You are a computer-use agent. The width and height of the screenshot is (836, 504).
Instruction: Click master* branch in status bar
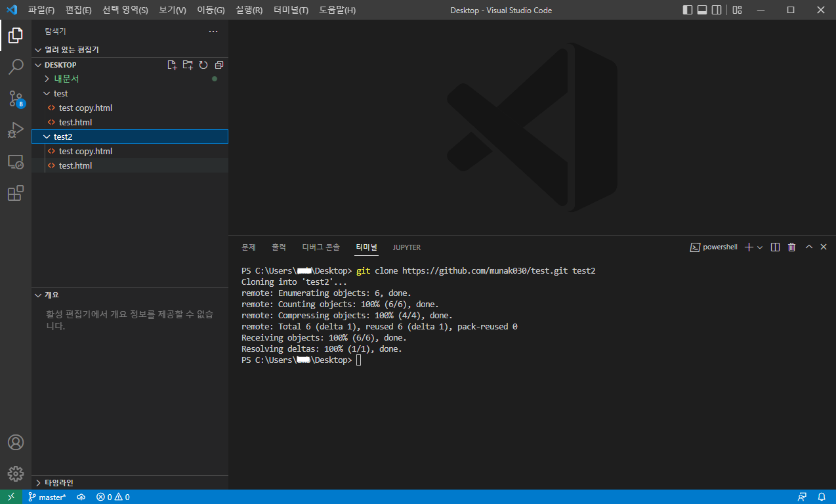47,497
